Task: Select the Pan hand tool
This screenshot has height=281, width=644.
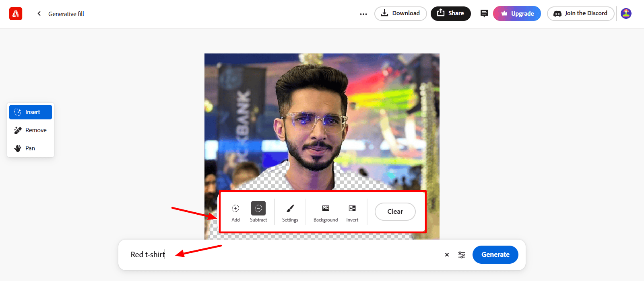Action: 31,148
